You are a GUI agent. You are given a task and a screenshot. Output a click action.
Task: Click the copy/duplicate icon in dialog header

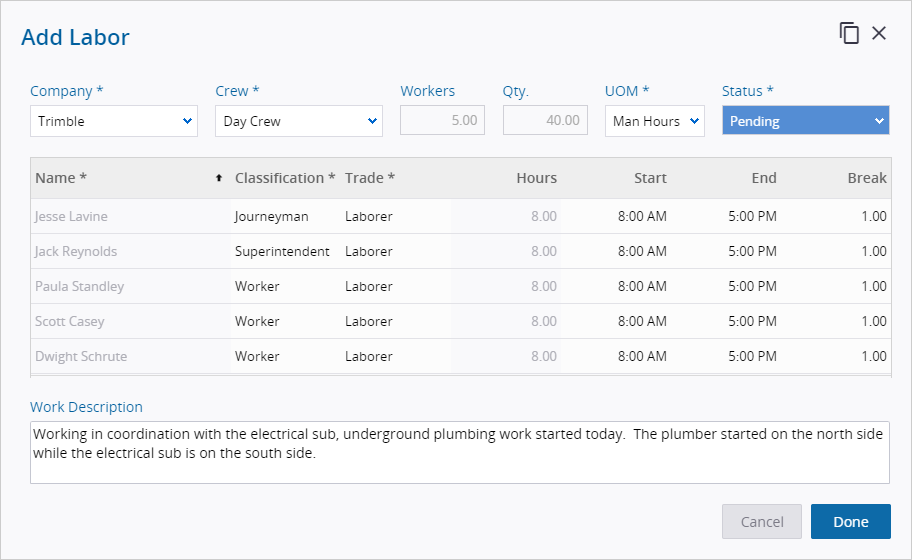849,33
